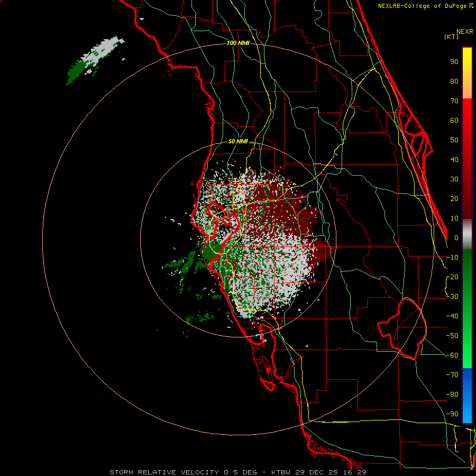This screenshot has height=476, width=476.
Task: Click the 0 value on the velocity scale
Action: point(456,238)
